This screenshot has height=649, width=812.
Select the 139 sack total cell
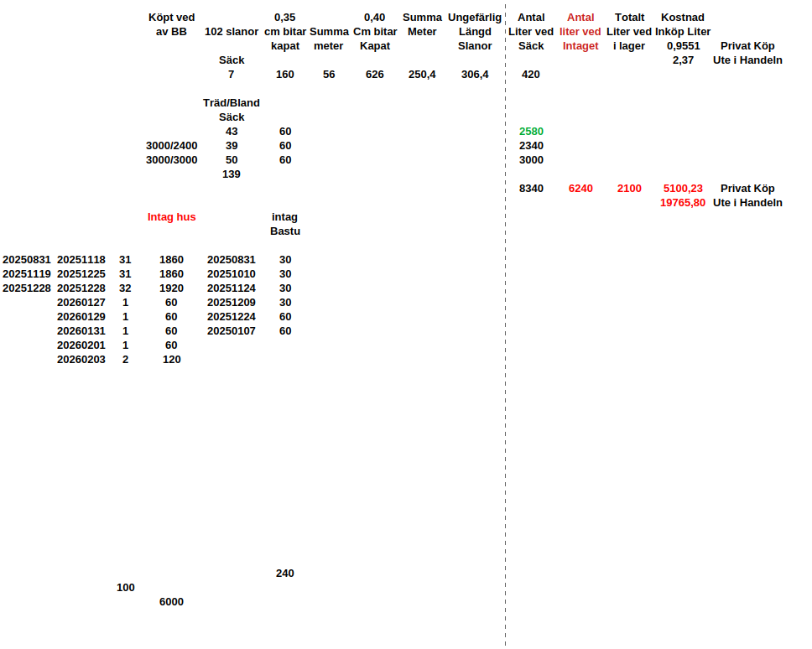[232, 174]
